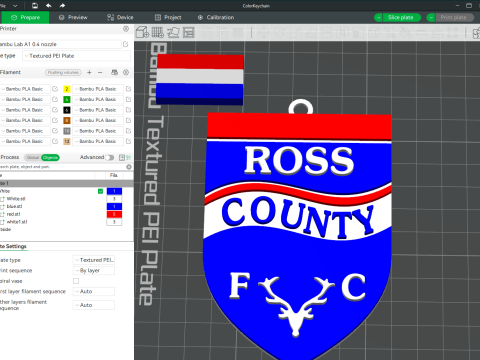Open the File menu dropdown arrow

click(x=15, y=6)
